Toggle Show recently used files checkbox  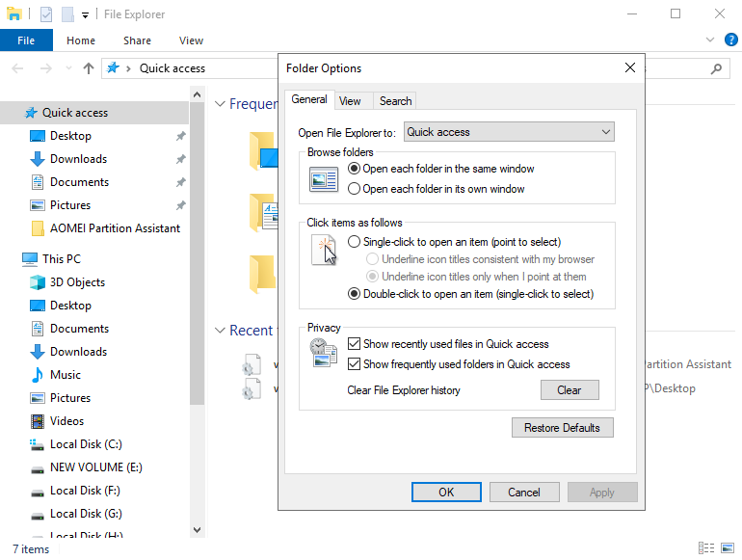[x=354, y=344]
